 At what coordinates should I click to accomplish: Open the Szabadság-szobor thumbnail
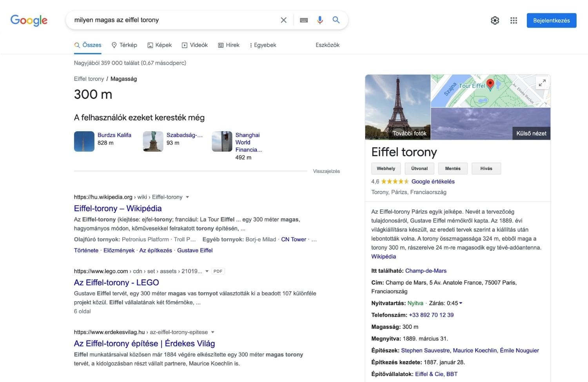(153, 141)
